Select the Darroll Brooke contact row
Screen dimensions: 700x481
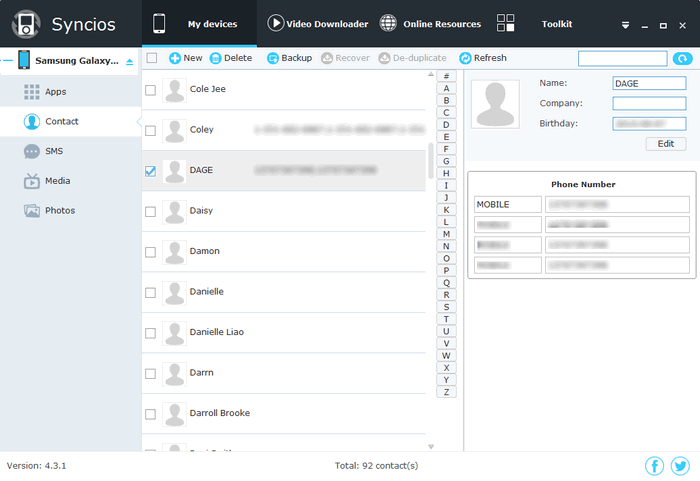284,414
